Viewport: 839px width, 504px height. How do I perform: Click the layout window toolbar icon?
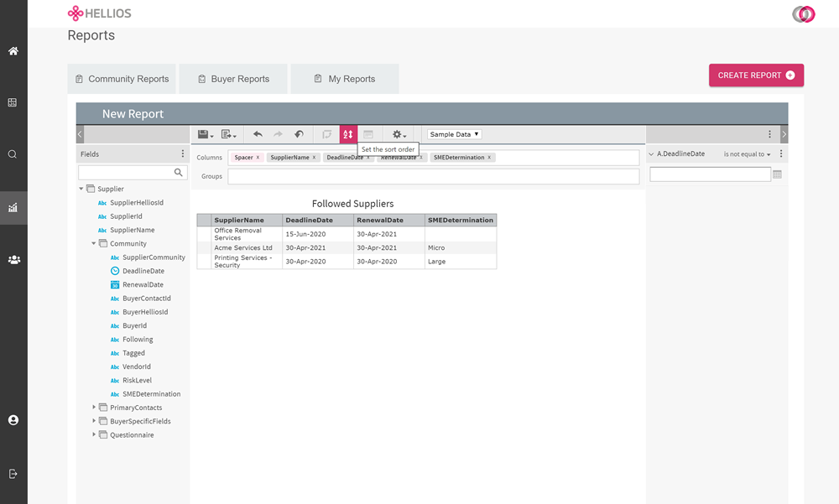(368, 134)
